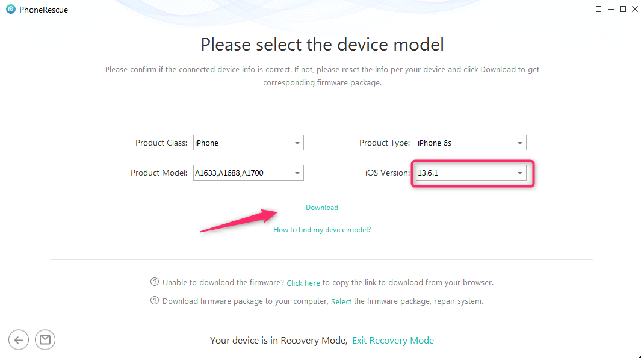
Task: Click 'Select' to choose firmware package
Action: (x=341, y=301)
